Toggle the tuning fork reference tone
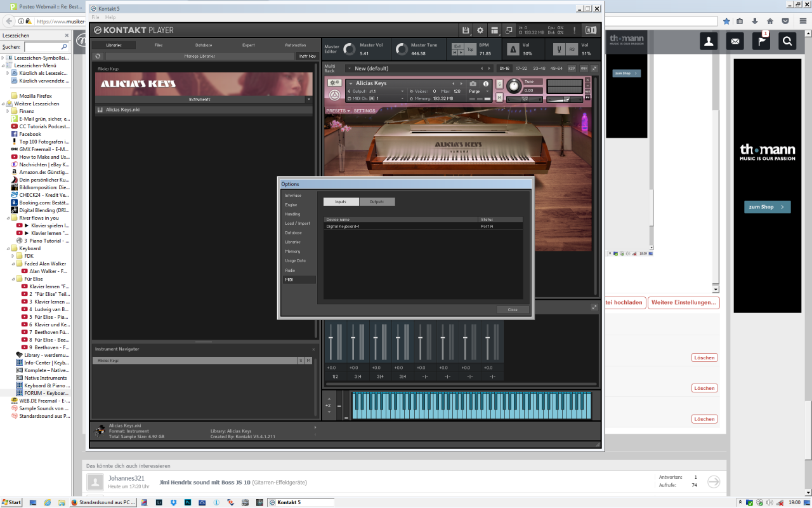Viewport: 812px width, 508px height. coord(558,49)
